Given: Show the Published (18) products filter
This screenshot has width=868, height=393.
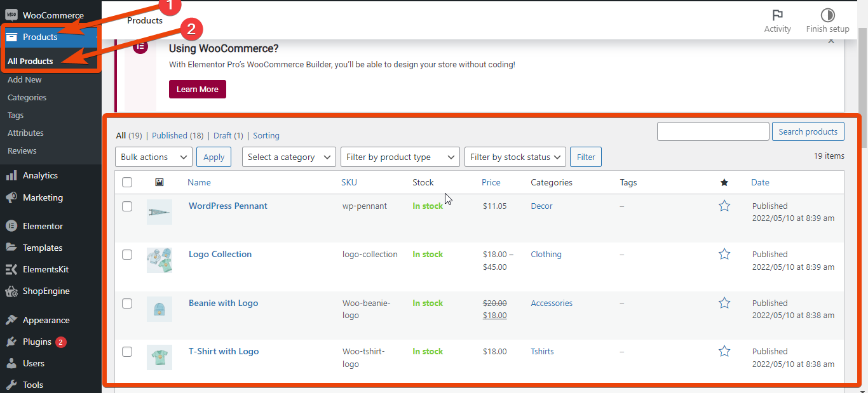Looking at the screenshot, I should 178,135.
